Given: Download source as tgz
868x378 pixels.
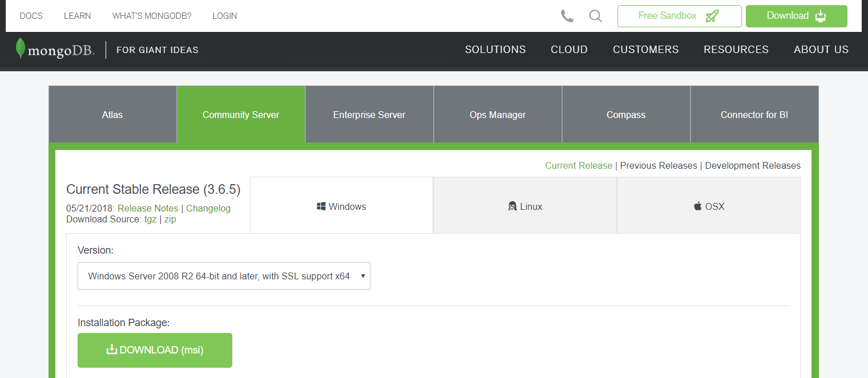Looking at the screenshot, I should click(x=150, y=219).
